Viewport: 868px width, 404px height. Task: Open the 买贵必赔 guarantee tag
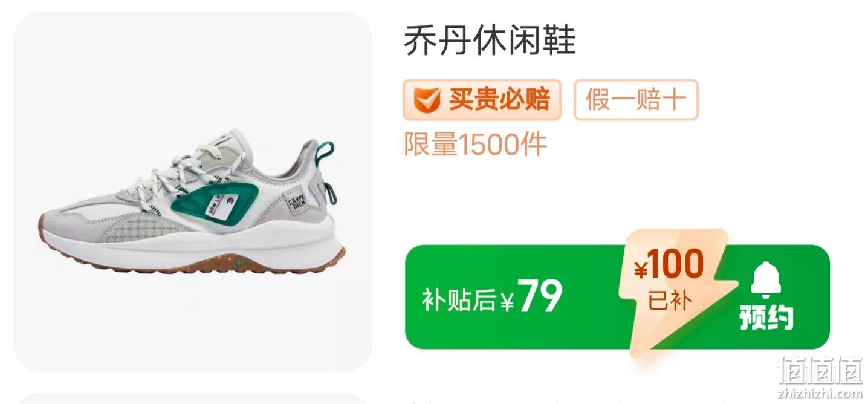click(x=482, y=100)
